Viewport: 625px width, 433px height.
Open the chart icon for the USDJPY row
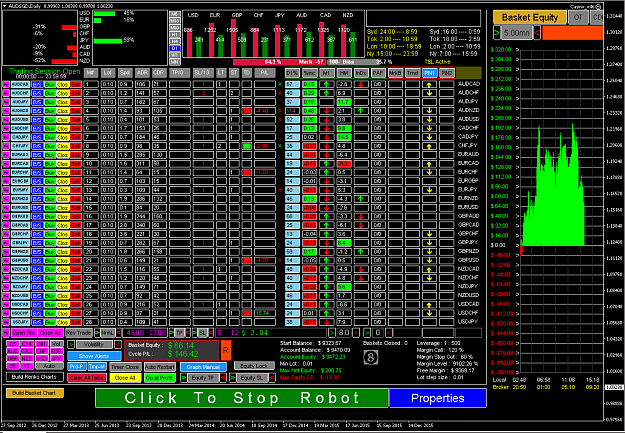click(6, 321)
